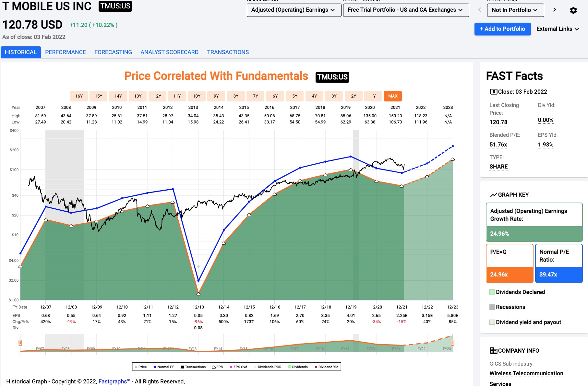The width and height of the screenshot is (588, 386).
Task: Click Add to Portfolio button
Action: pos(502,29)
